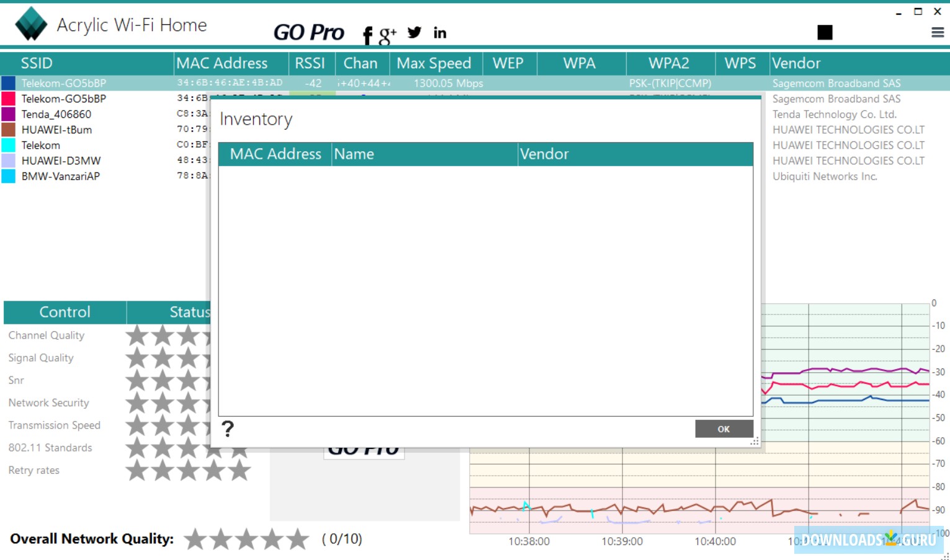950x560 pixels.
Task: Confirm the Inventory dialog with OK
Action: click(x=724, y=429)
